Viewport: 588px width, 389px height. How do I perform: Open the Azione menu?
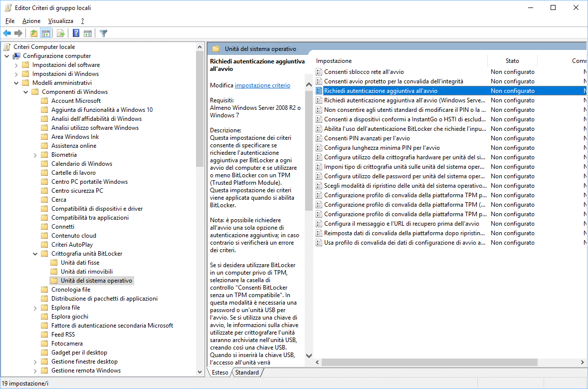pos(31,21)
